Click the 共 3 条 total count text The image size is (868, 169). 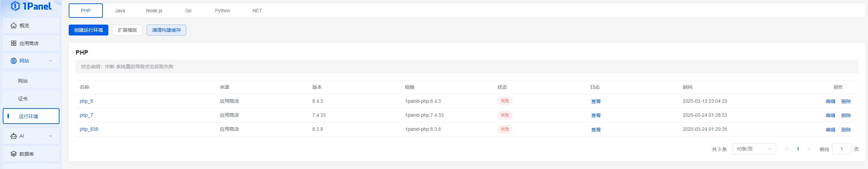click(x=719, y=149)
